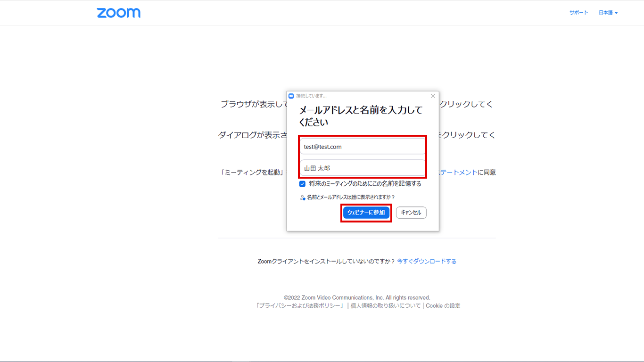Screen dimensions: 644x362
Task: Open the 今すぐダウンロードする link
Action: [x=427, y=261]
